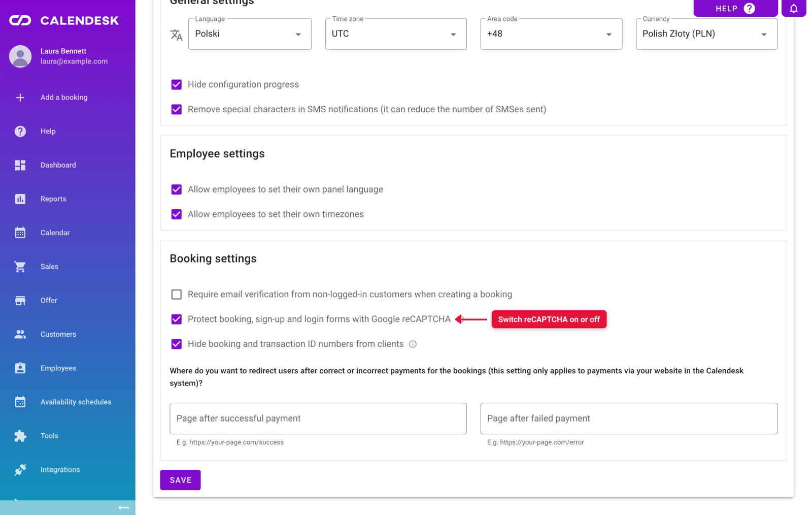Click the Employees badge icon

20,368
